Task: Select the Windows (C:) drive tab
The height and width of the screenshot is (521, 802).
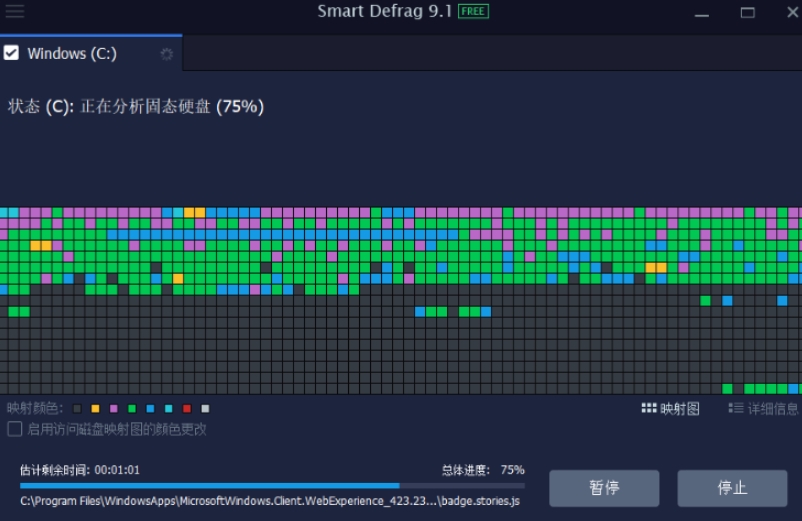Action: [x=72, y=54]
